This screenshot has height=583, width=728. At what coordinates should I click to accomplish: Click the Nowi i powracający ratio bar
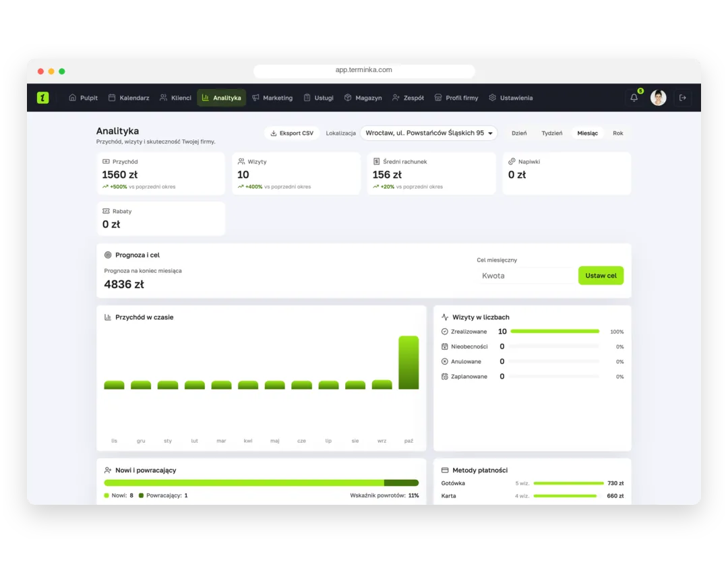262,483
